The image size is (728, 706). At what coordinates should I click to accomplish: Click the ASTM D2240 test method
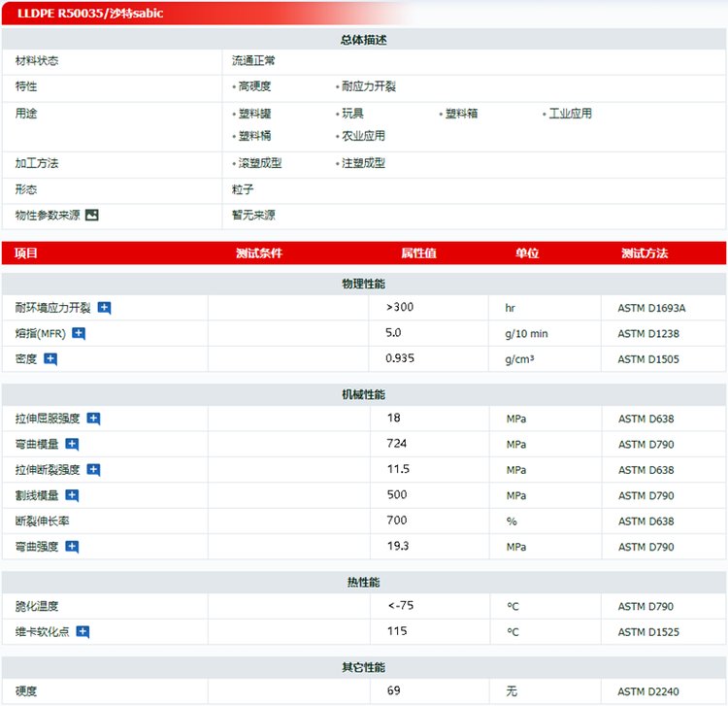point(648,691)
